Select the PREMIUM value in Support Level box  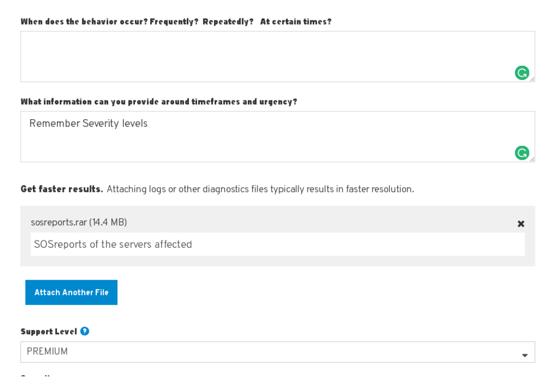47,352
